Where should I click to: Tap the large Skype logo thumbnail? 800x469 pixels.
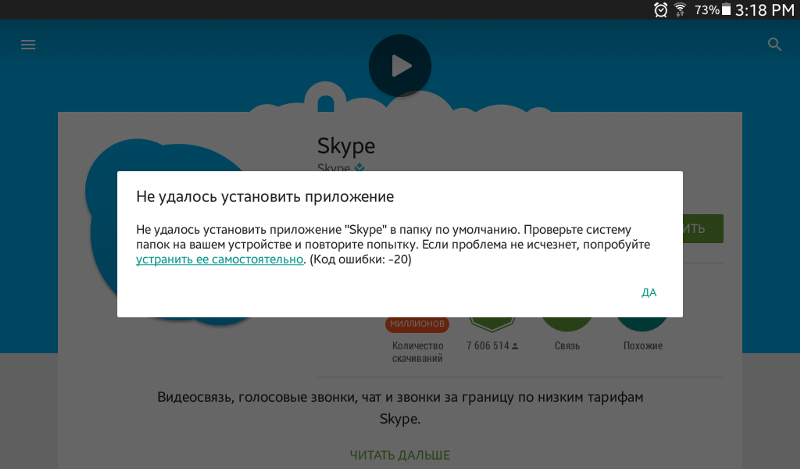click(x=168, y=232)
